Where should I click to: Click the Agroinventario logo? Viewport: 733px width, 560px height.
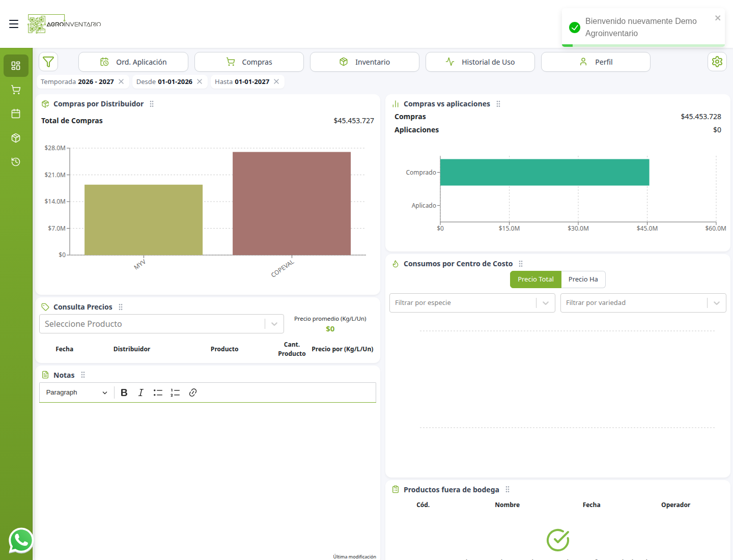point(64,24)
